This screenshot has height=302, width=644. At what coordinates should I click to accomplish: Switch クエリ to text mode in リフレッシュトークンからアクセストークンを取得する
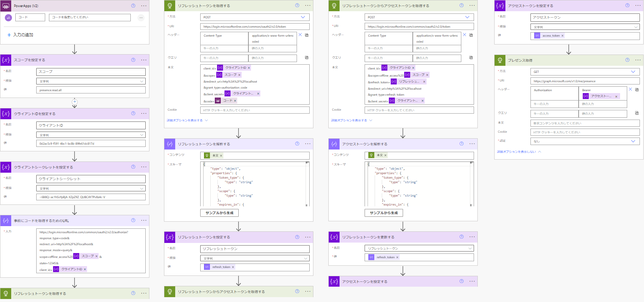471,58
